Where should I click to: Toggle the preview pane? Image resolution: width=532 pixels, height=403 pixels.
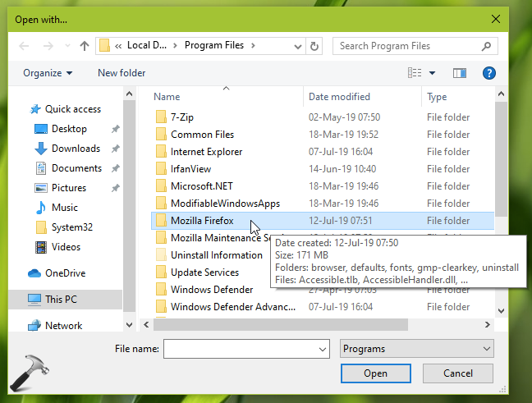460,73
